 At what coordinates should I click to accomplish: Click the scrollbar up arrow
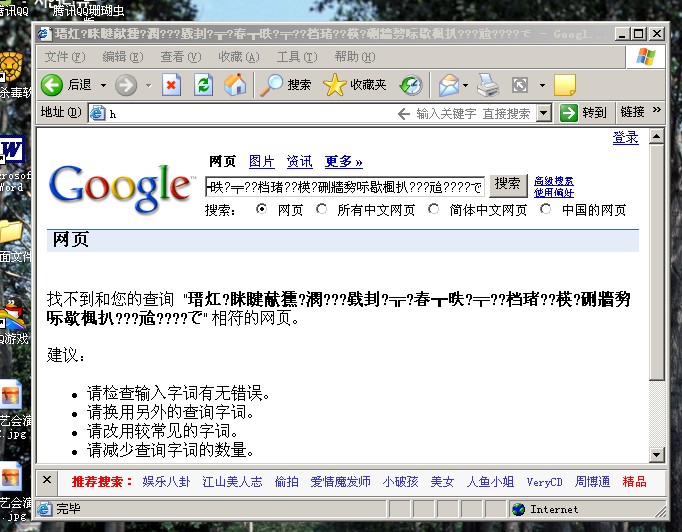[x=656, y=137]
